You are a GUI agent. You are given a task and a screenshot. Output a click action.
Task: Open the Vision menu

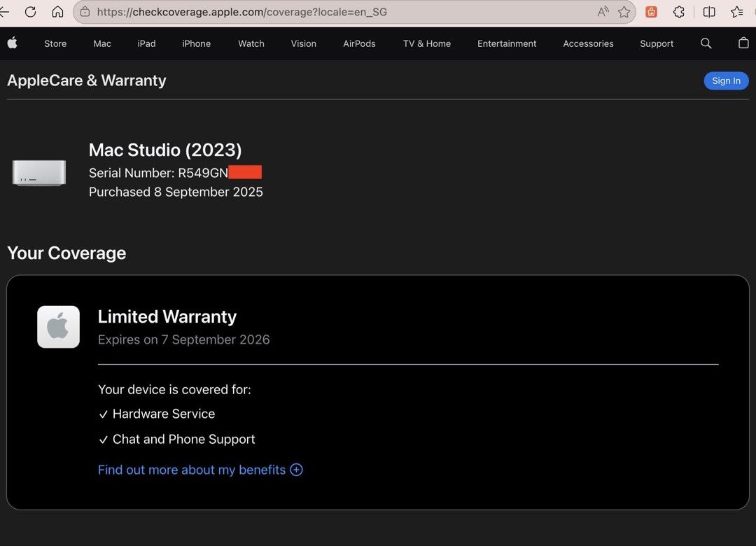[304, 43]
